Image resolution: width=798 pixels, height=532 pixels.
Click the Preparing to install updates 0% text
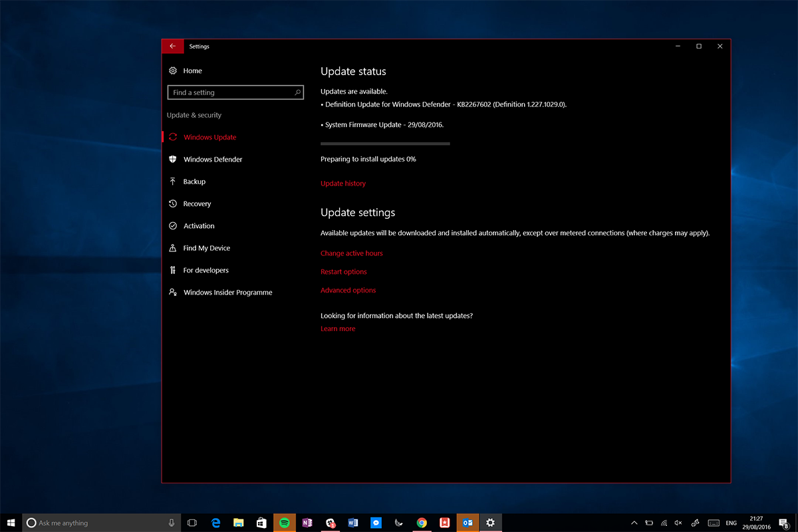[x=368, y=160]
